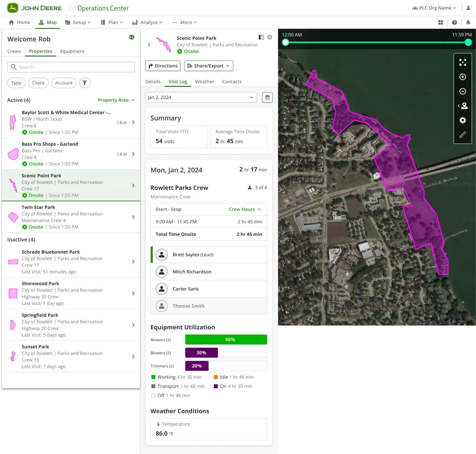
Task: Click the Baylor Scott & White property shape icon
Action: [x=13, y=122]
